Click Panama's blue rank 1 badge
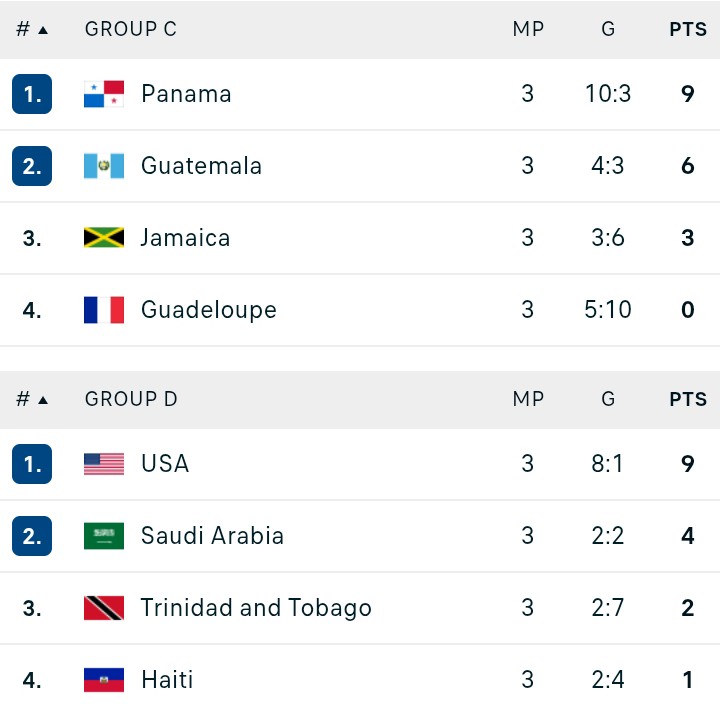720x712 pixels. 32,94
